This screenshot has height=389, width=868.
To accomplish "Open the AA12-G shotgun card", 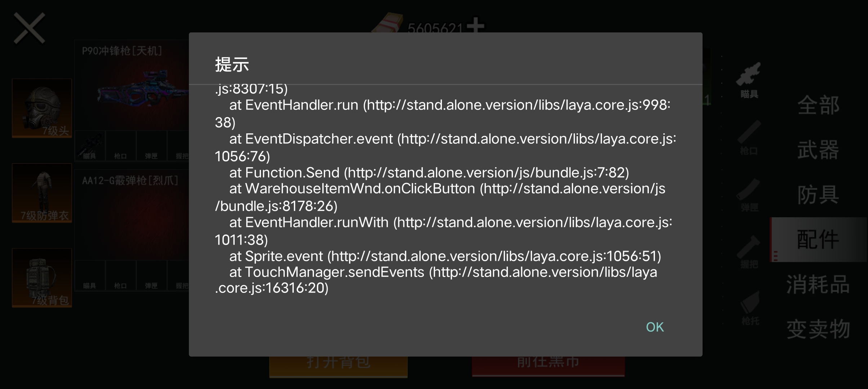I will tap(132, 215).
